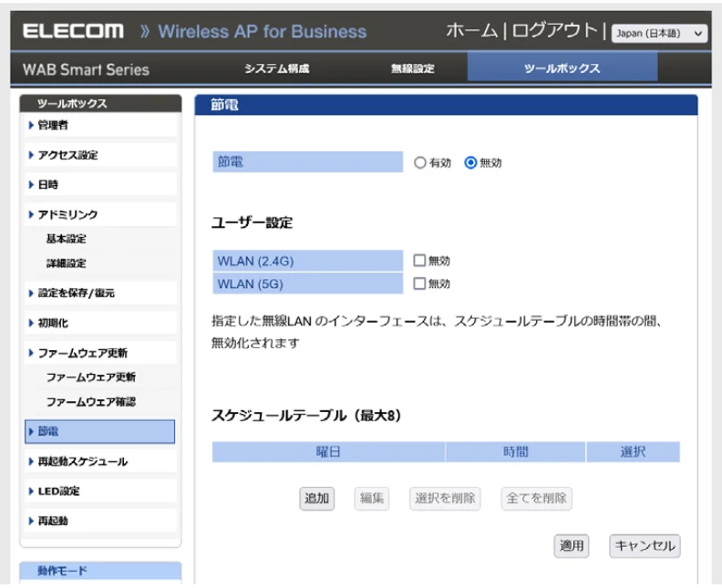
Task: Open the 再起動 sidebar item
Action: point(100,521)
